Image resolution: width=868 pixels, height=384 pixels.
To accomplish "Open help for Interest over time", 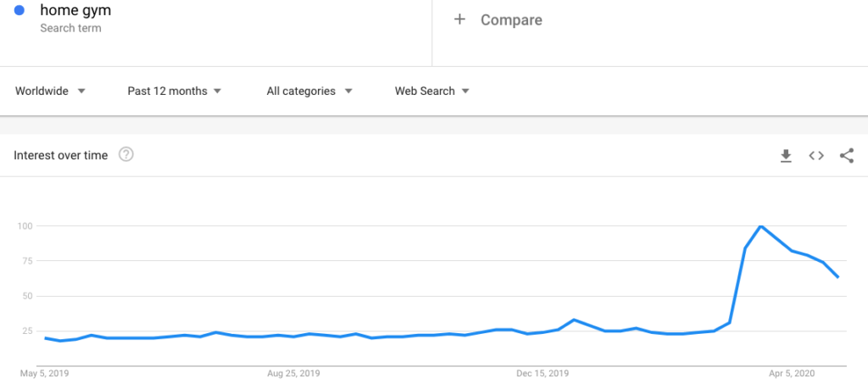I will pyautogui.click(x=126, y=155).
